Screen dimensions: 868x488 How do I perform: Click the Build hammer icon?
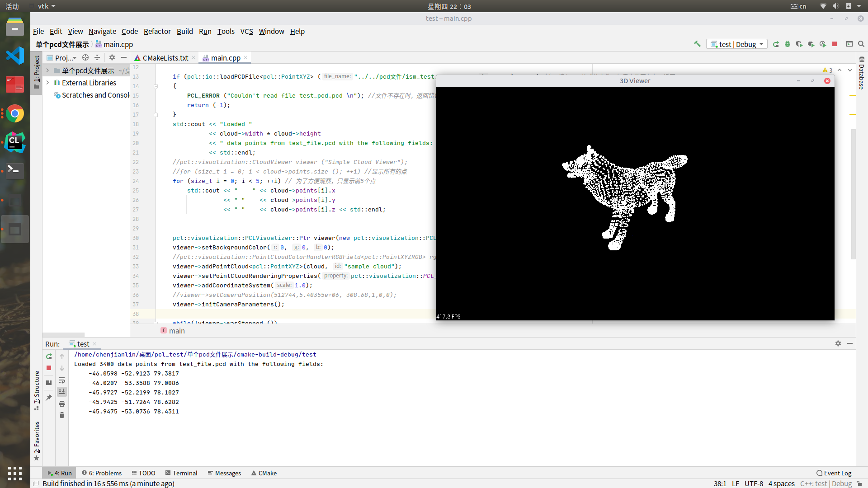[x=697, y=44]
